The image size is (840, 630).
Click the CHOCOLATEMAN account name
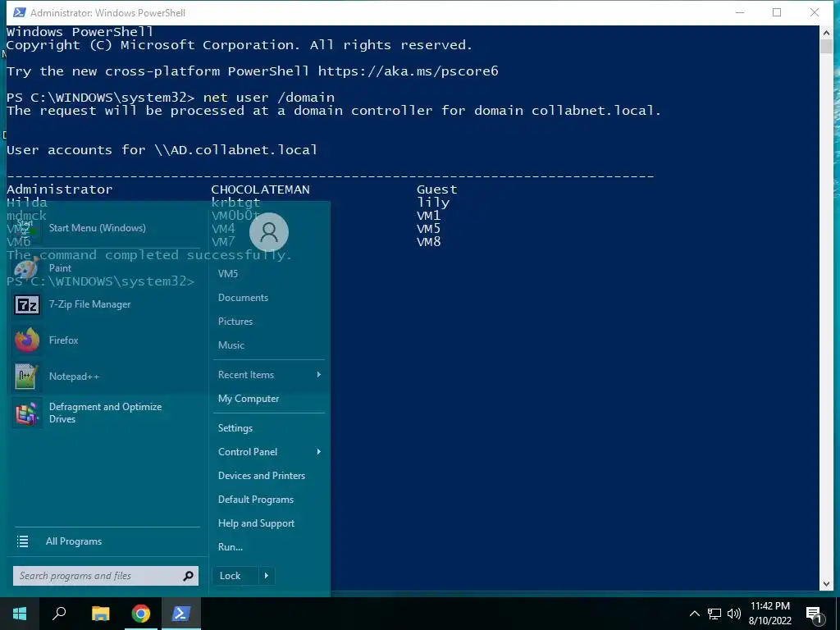coord(260,189)
